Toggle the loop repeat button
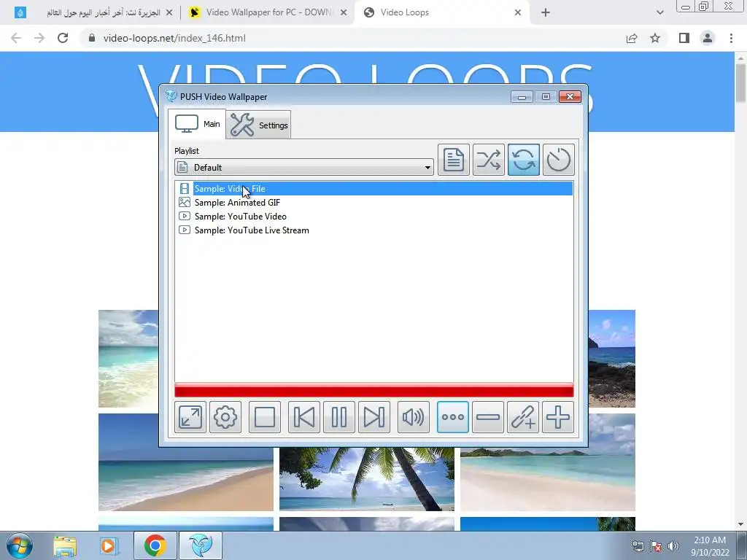 pyautogui.click(x=524, y=160)
